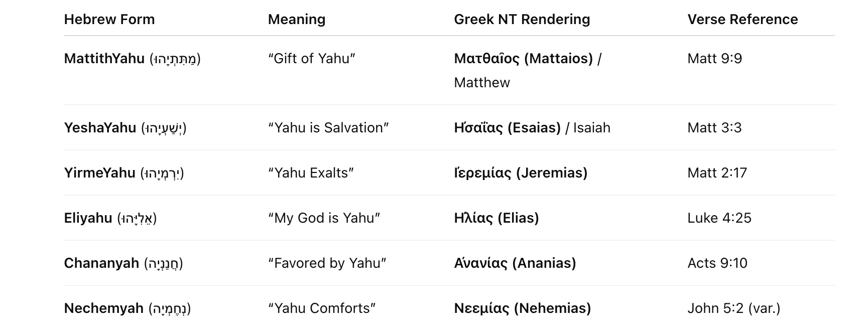Click the "Verse Reference" column header

pyautogui.click(x=742, y=20)
